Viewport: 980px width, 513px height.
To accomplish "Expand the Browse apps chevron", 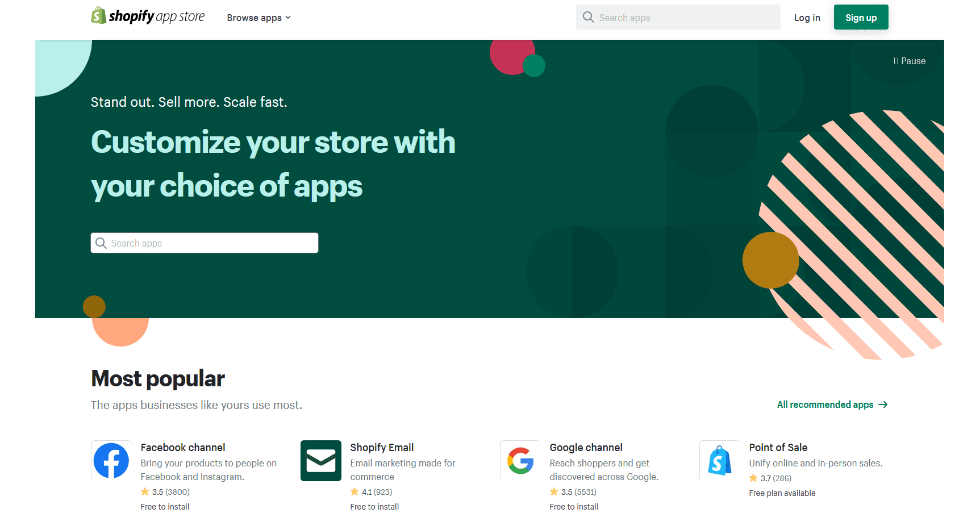I will [289, 18].
